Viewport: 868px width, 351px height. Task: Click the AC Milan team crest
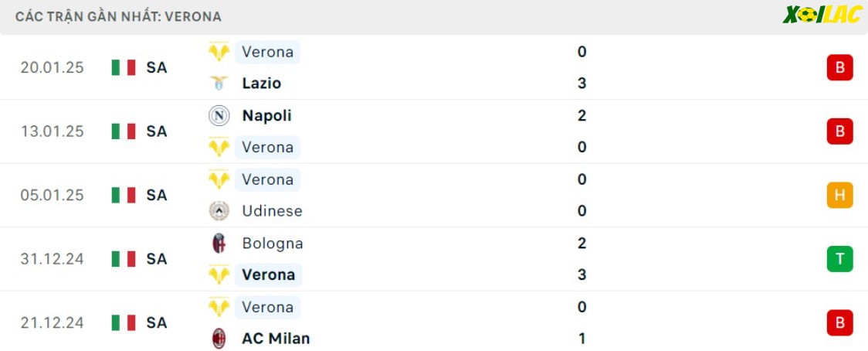[219, 339]
